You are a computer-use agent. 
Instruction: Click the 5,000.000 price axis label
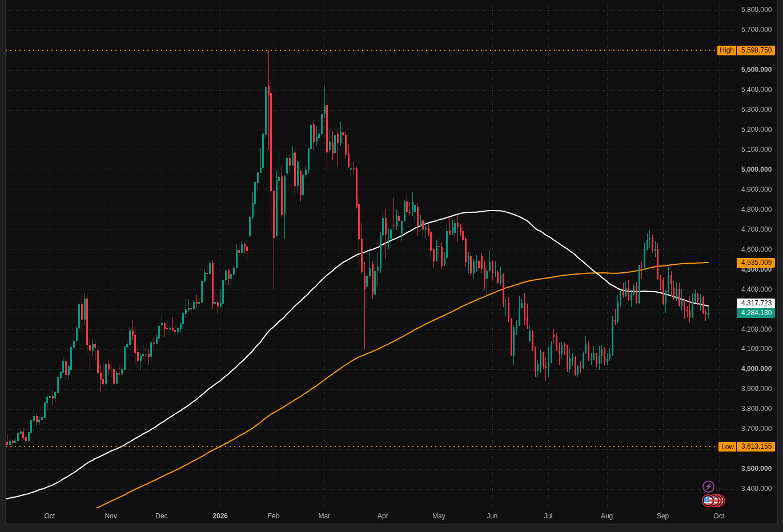tap(756, 170)
